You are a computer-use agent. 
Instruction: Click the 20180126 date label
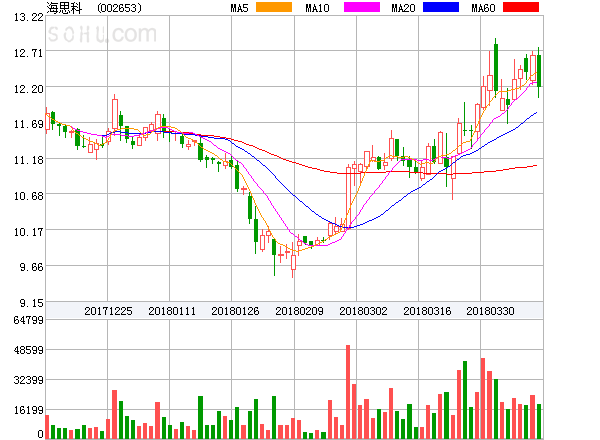tap(235, 311)
